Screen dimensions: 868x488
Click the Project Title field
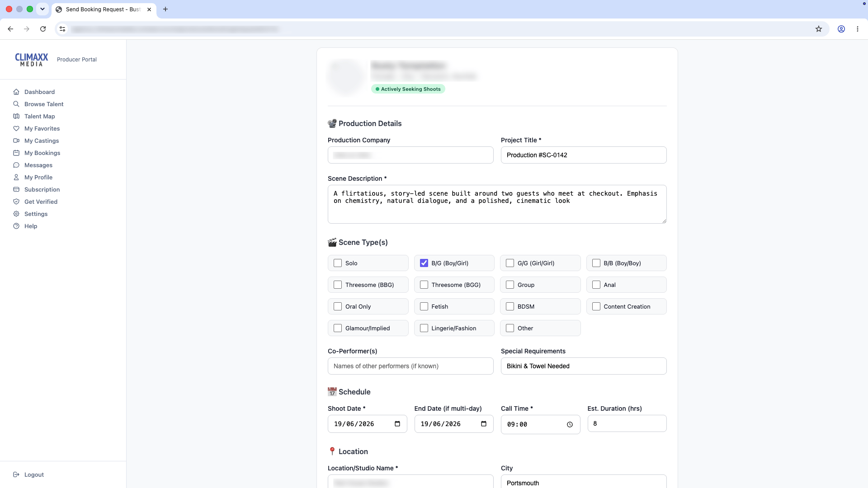[x=584, y=155]
